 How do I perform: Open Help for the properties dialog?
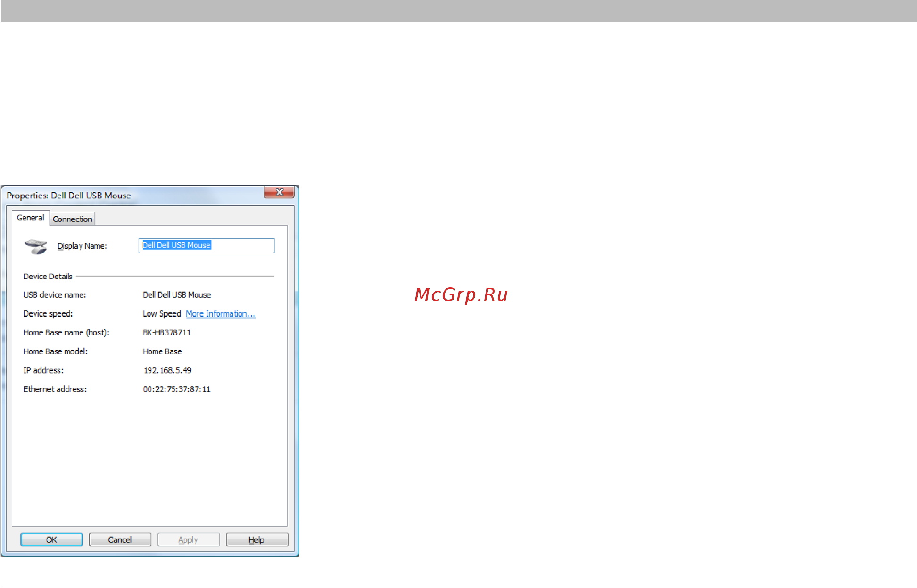pyautogui.click(x=257, y=539)
